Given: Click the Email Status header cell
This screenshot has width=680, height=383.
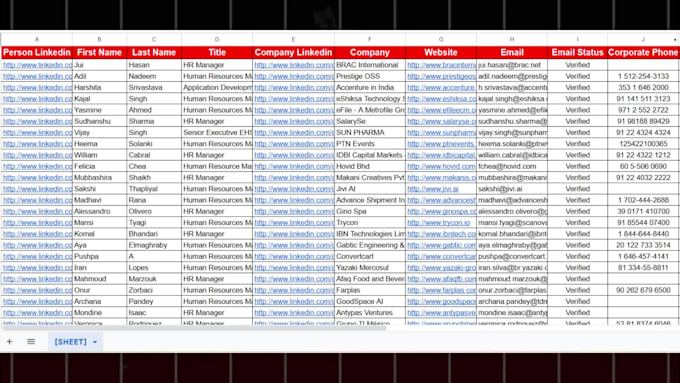Looking at the screenshot, I should (x=577, y=52).
